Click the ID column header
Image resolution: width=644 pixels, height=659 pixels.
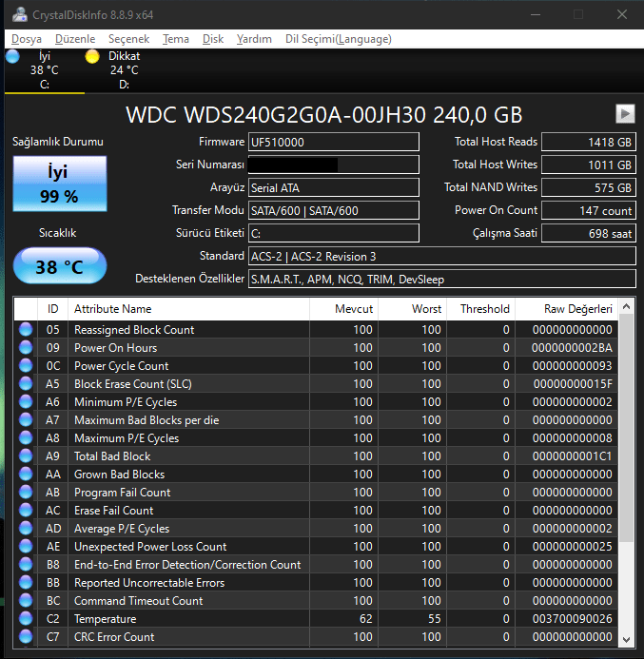[x=53, y=309]
